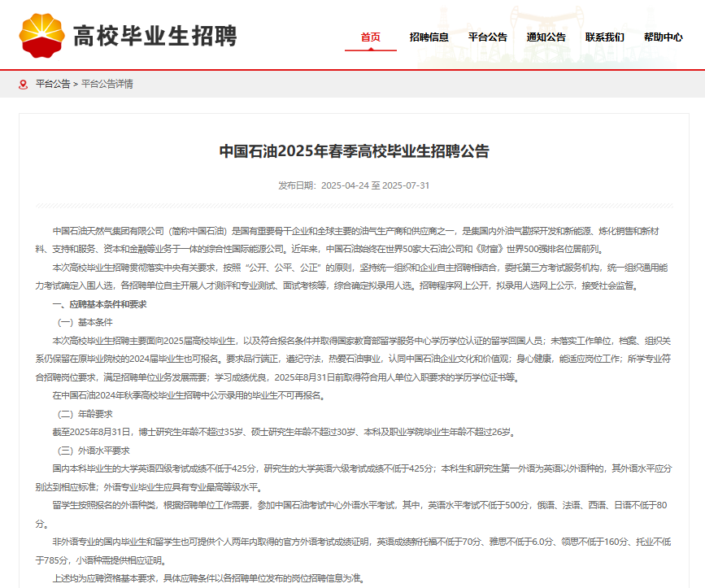Click heading 一、应聘基本条件和要求

[99, 304]
